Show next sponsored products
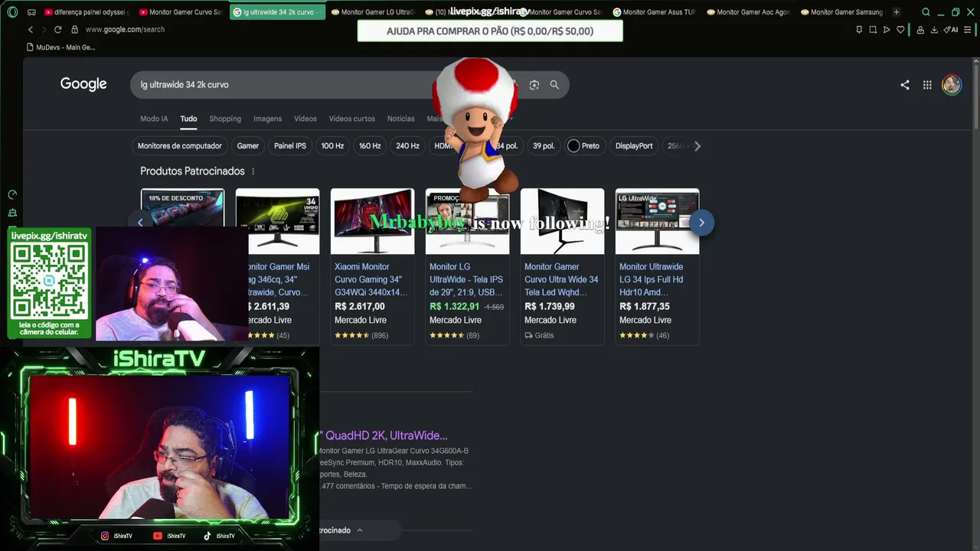 tap(701, 223)
